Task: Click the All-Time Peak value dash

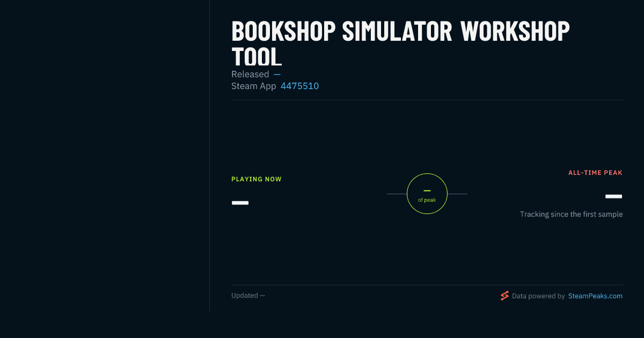Action: (x=614, y=196)
